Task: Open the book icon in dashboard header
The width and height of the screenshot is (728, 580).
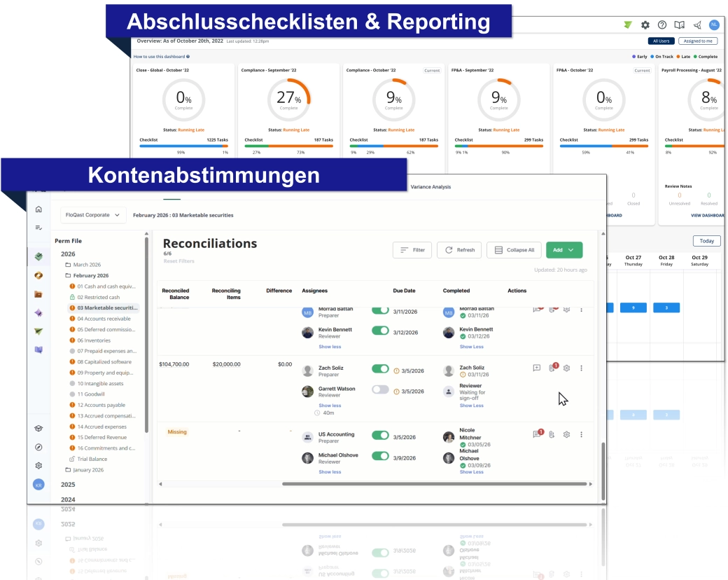Action: point(679,25)
